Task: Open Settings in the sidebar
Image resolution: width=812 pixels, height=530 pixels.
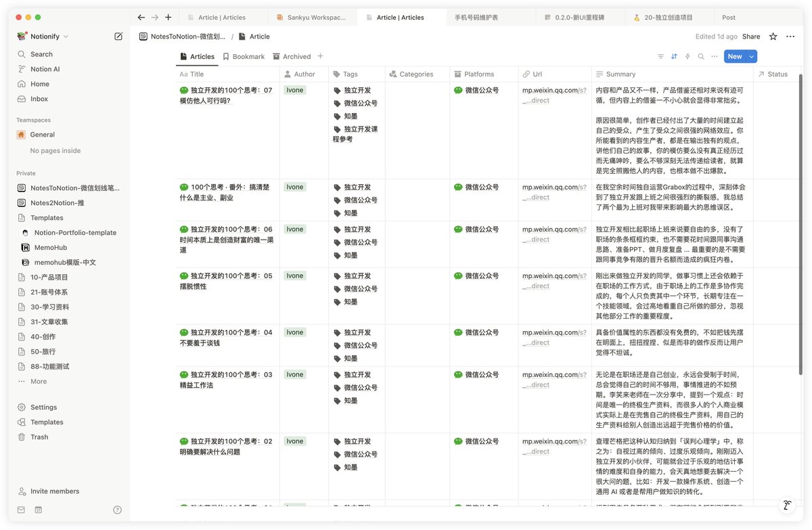Action: pos(43,407)
